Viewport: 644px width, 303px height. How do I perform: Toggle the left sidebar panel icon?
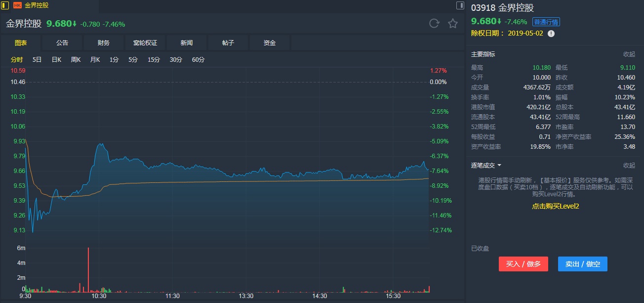click(x=5, y=5)
